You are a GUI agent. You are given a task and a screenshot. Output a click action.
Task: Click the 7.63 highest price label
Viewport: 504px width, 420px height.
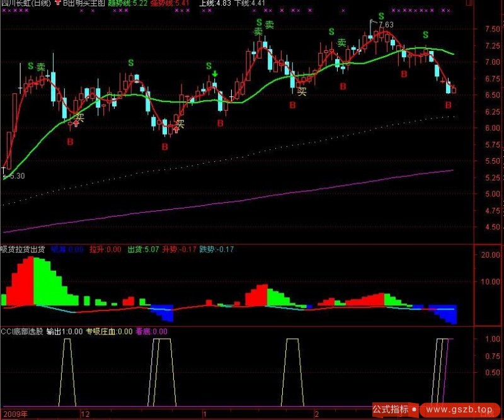pos(386,25)
